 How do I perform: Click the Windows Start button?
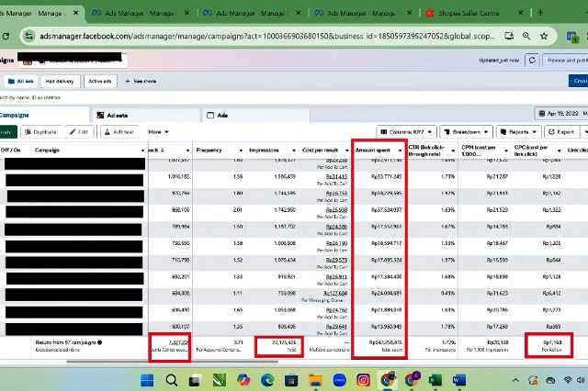[x=147, y=380]
